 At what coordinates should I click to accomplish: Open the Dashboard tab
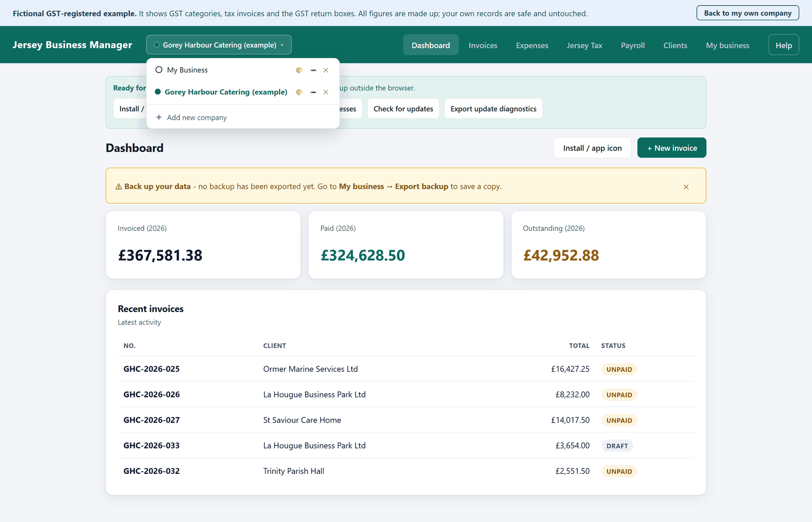431,45
